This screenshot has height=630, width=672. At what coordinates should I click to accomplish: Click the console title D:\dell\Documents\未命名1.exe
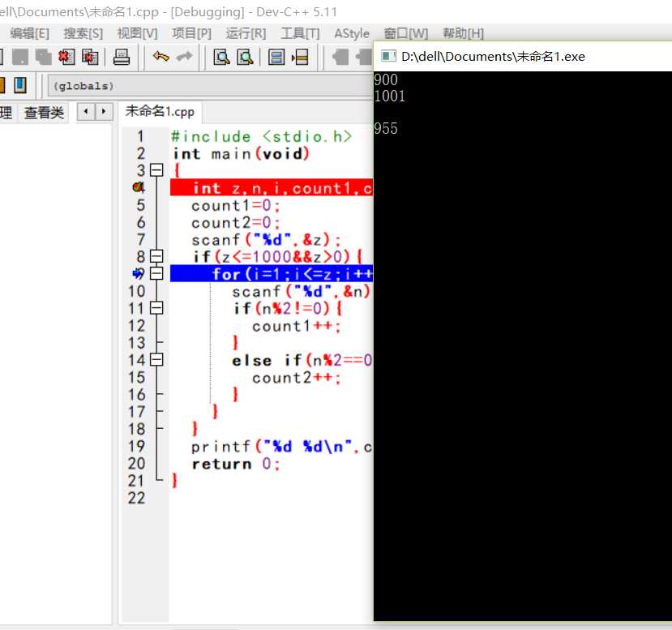493,57
